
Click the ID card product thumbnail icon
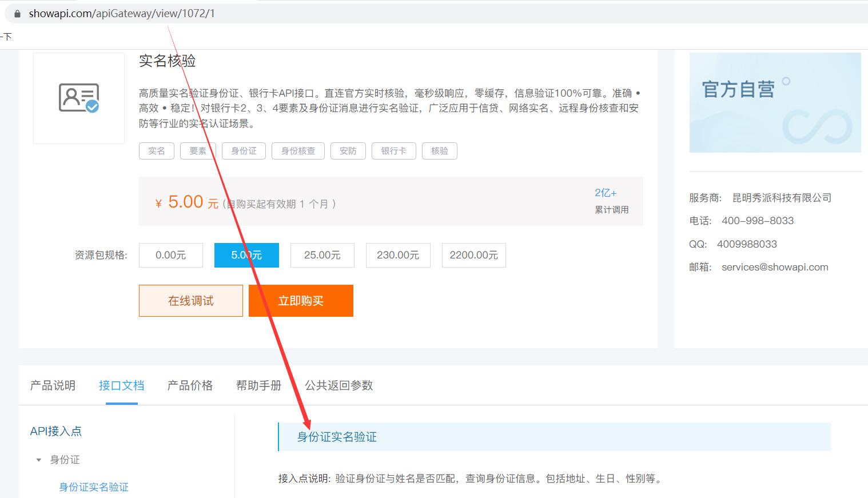78,98
